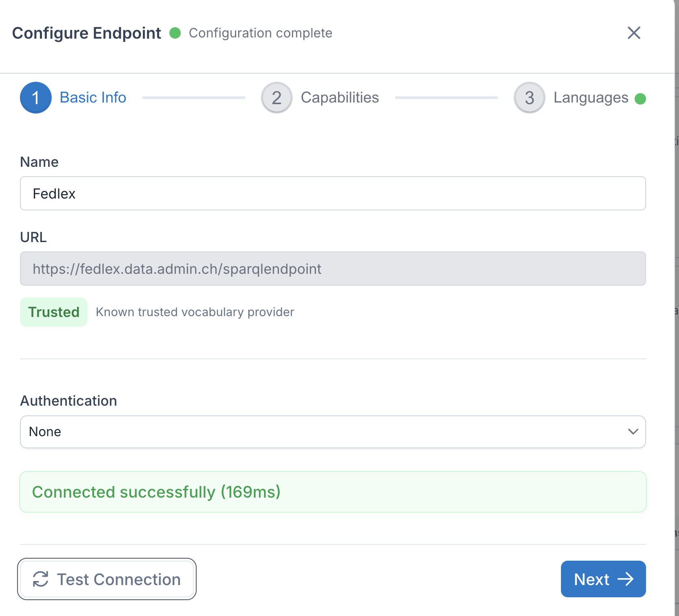Click Next to proceed to Capabilities
Image resolution: width=679 pixels, height=616 pixels.
click(x=603, y=579)
